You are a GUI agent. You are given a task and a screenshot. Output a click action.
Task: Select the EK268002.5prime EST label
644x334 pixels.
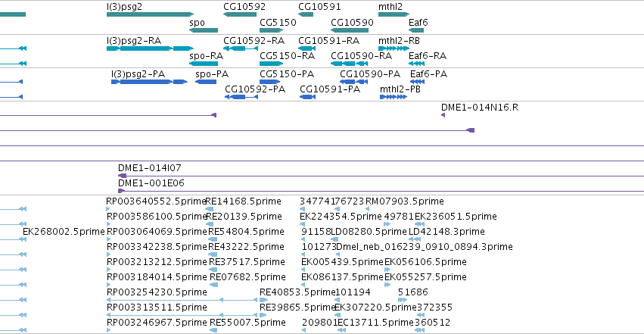pos(64,232)
